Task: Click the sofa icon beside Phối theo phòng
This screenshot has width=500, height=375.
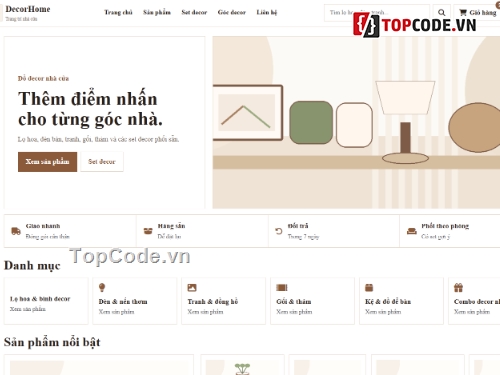Action: tap(412, 231)
